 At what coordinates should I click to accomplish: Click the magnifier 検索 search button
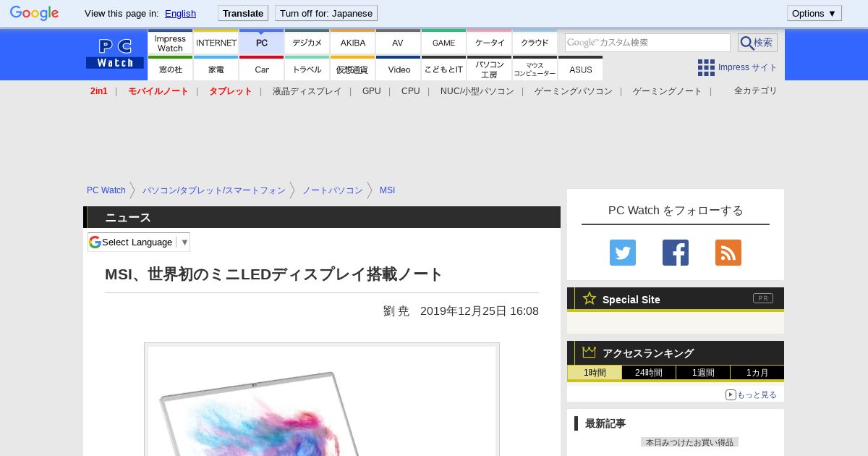757,43
